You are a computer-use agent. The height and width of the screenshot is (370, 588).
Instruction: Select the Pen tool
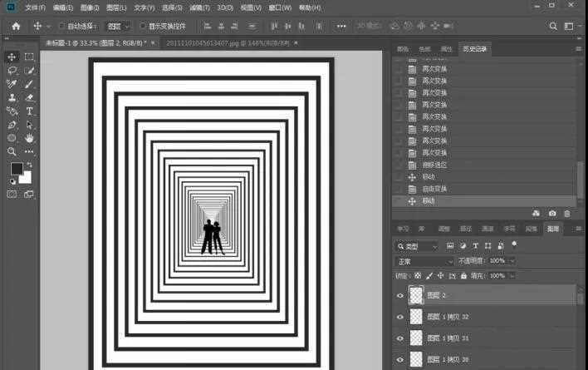click(x=12, y=125)
